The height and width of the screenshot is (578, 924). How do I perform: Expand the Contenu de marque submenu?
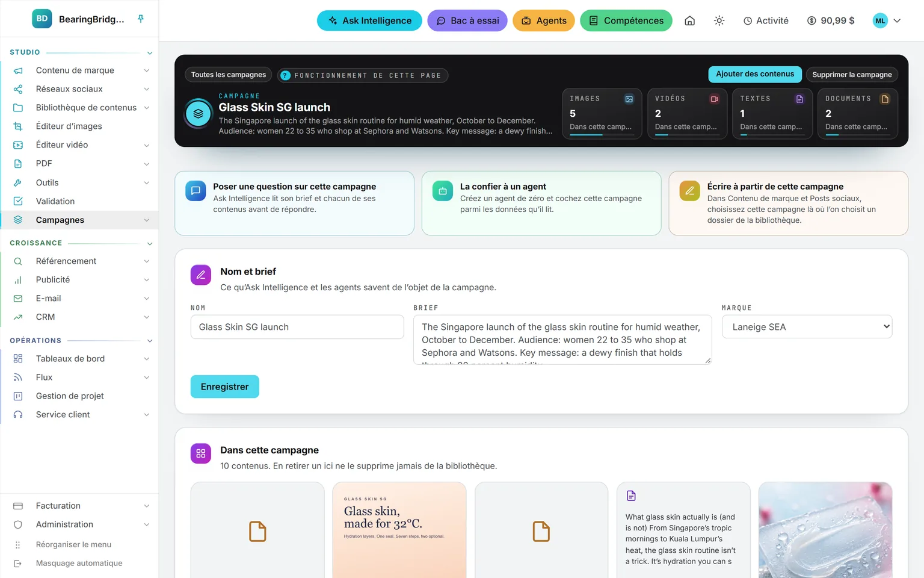point(146,70)
